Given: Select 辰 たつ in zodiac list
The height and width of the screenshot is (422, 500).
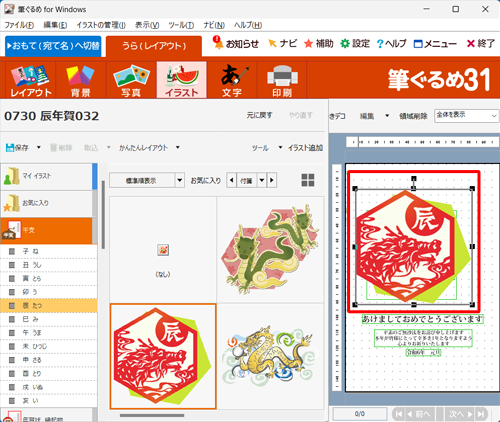Looking at the screenshot, I should point(49,306).
